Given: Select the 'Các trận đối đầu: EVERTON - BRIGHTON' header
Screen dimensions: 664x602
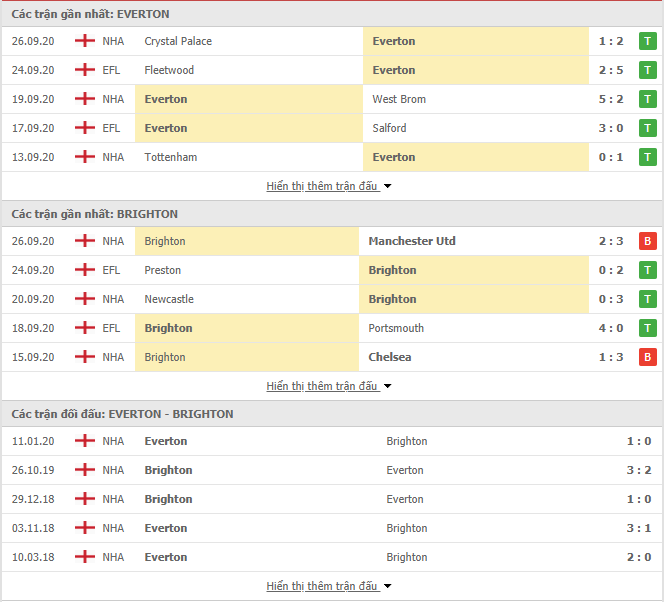Looking at the screenshot, I should point(123,414).
